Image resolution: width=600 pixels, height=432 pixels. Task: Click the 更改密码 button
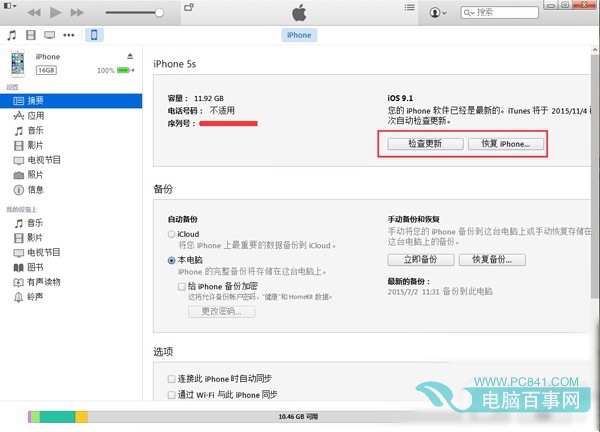point(222,311)
